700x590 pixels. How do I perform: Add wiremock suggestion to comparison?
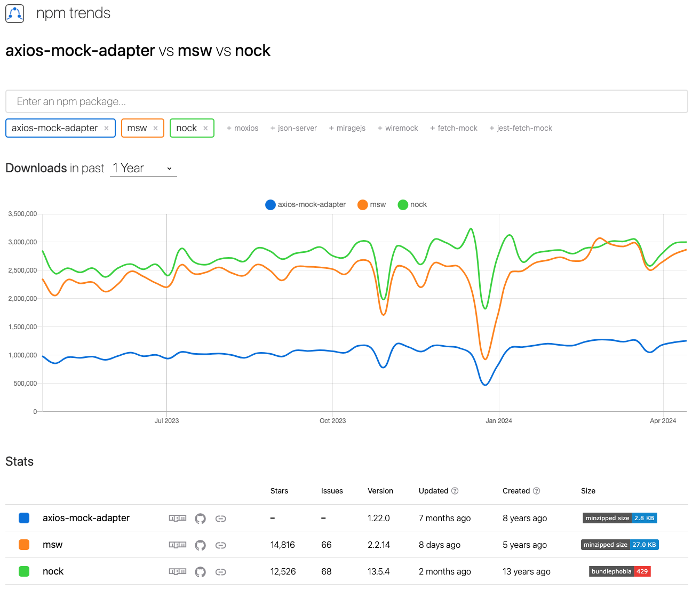click(397, 128)
